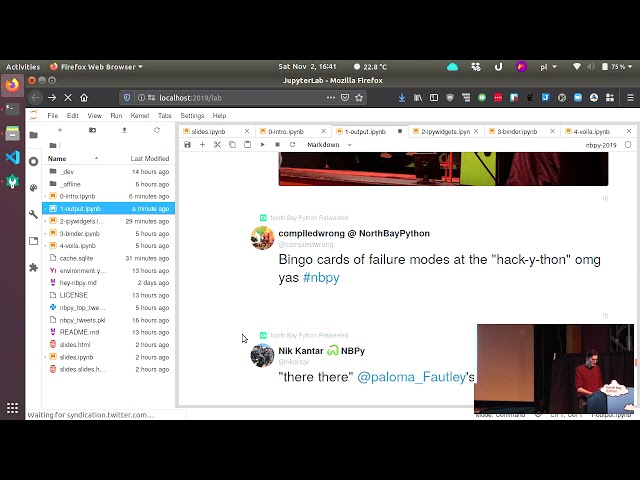Select cache.sqlite file
The image size is (640, 480).
(x=109, y=258)
